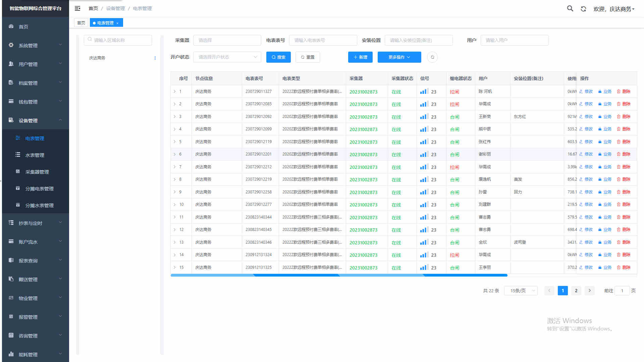This screenshot has width=644, height=362.
Task: Change the 15条/页 page size selector
Action: [x=521, y=291]
